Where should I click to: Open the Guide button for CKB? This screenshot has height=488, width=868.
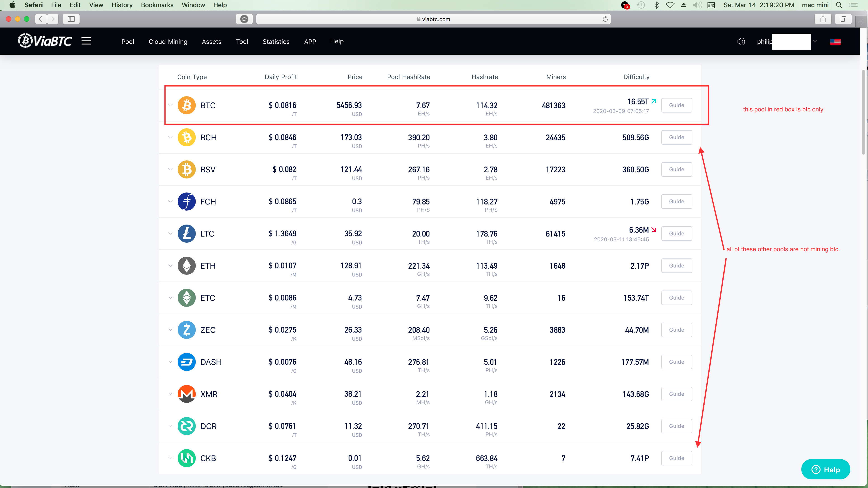point(676,458)
